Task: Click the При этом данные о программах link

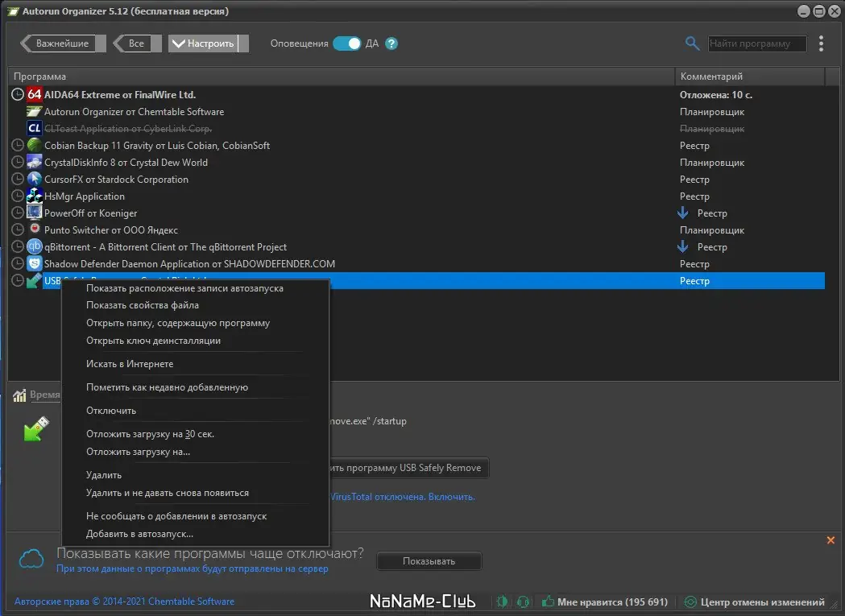Action: 193,568
